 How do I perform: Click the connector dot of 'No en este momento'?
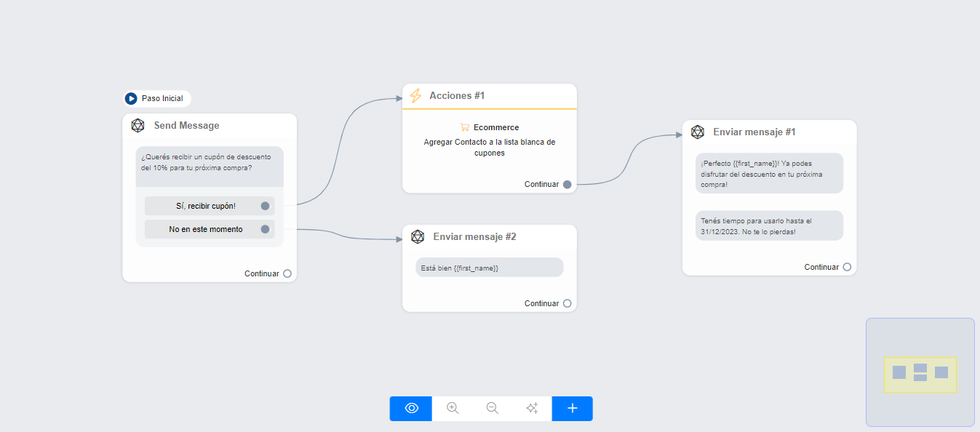[266, 229]
